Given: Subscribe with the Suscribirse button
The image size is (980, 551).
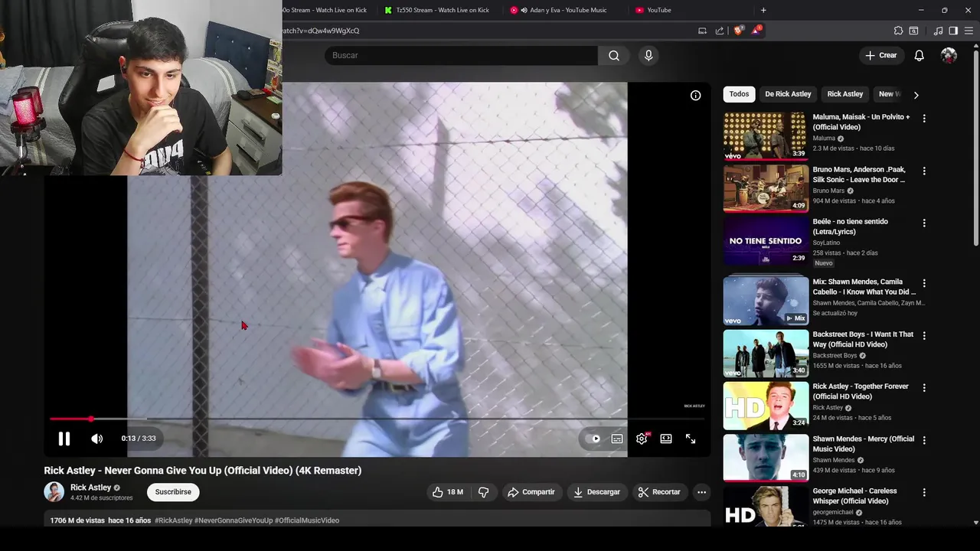Looking at the screenshot, I should click(x=173, y=492).
